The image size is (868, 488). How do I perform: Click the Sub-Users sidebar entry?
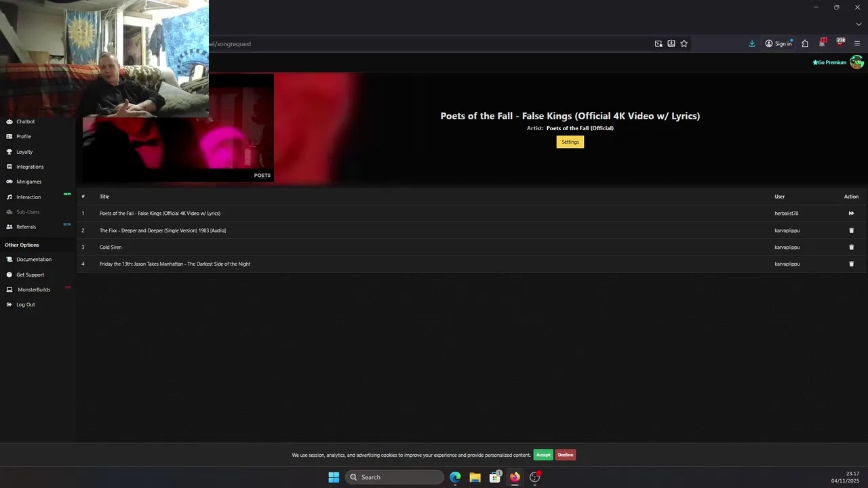pos(28,212)
